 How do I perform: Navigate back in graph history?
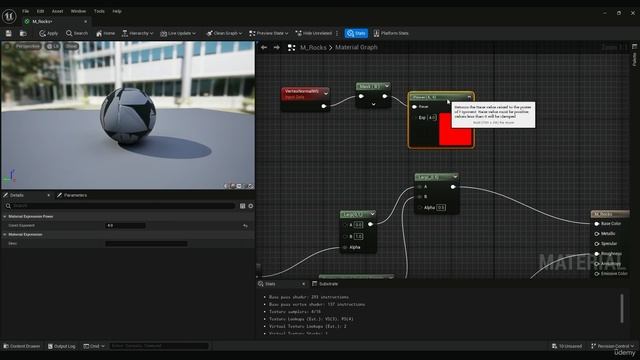pos(264,48)
